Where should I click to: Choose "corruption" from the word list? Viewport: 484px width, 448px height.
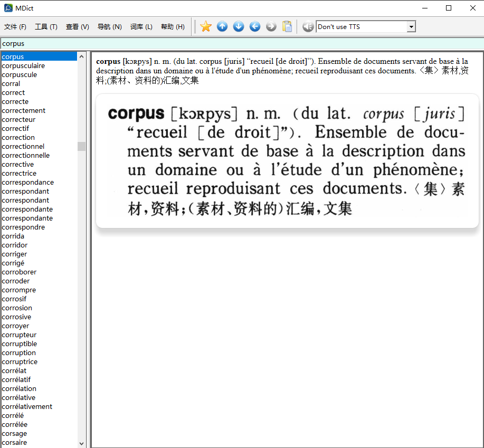[x=19, y=352]
